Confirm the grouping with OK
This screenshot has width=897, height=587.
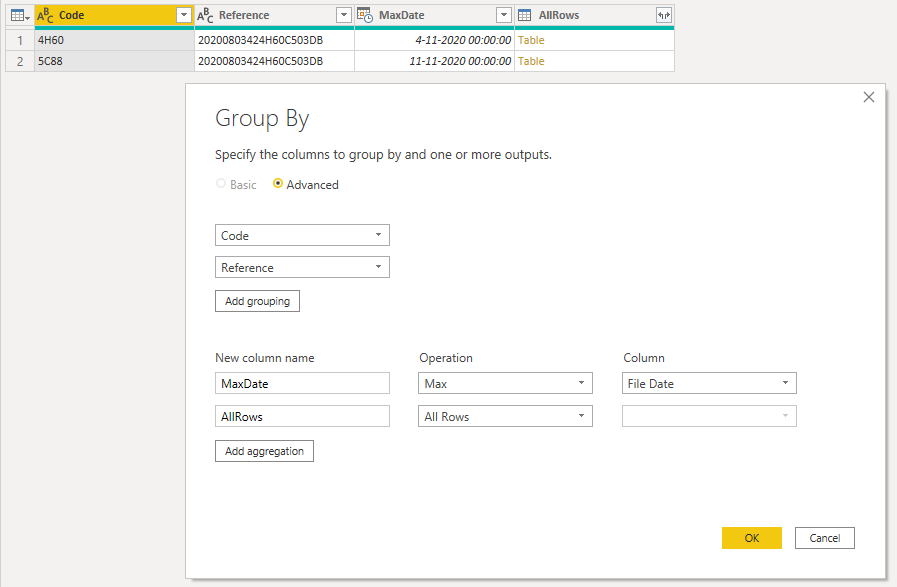(751, 538)
